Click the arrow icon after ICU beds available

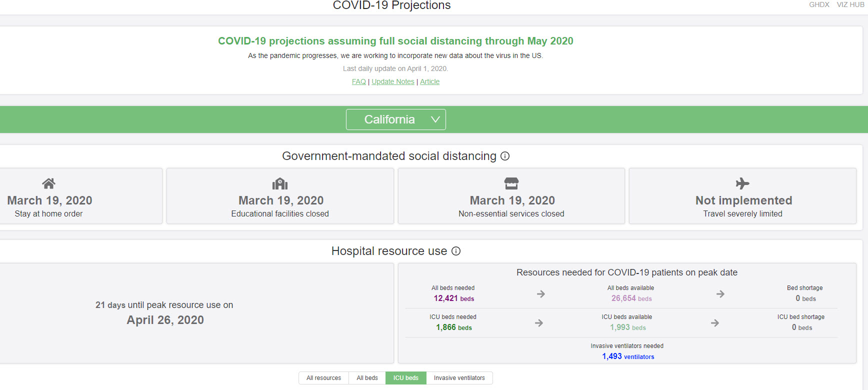tap(715, 323)
